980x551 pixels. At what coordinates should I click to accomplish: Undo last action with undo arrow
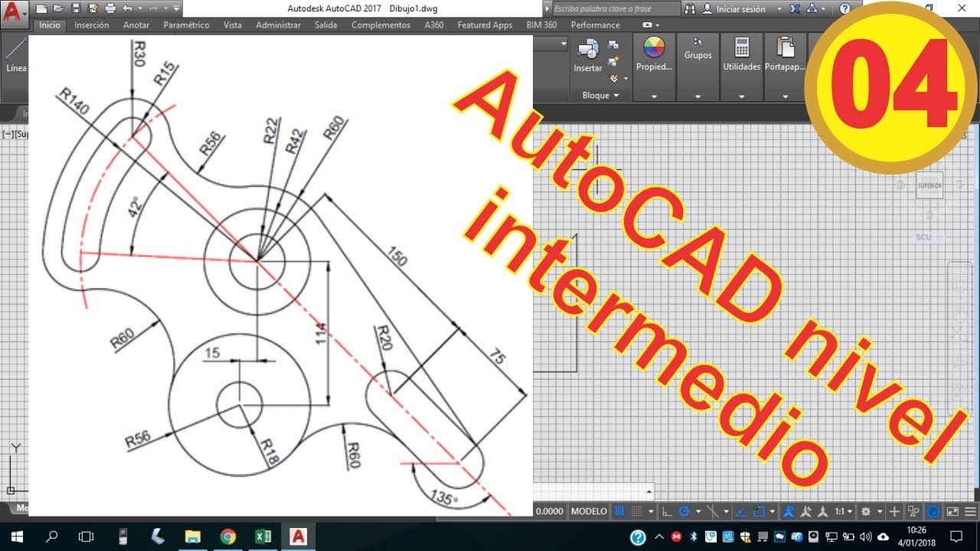point(127,9)
